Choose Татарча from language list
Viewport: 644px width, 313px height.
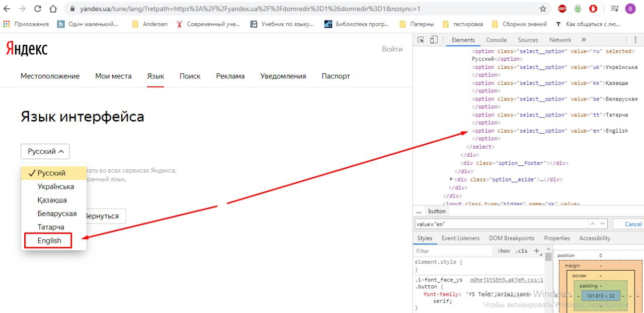pos(54,227)
